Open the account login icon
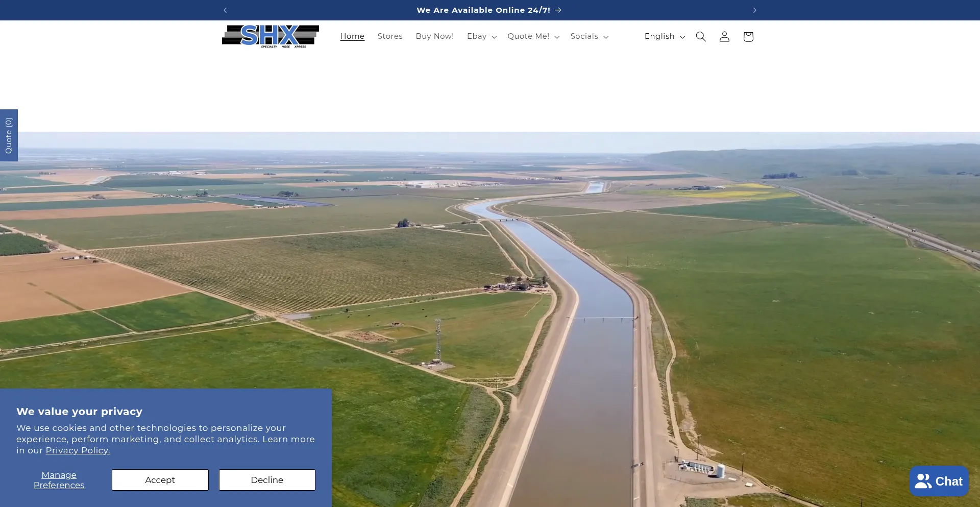This screenshot has width=980, height=507. 724,36
